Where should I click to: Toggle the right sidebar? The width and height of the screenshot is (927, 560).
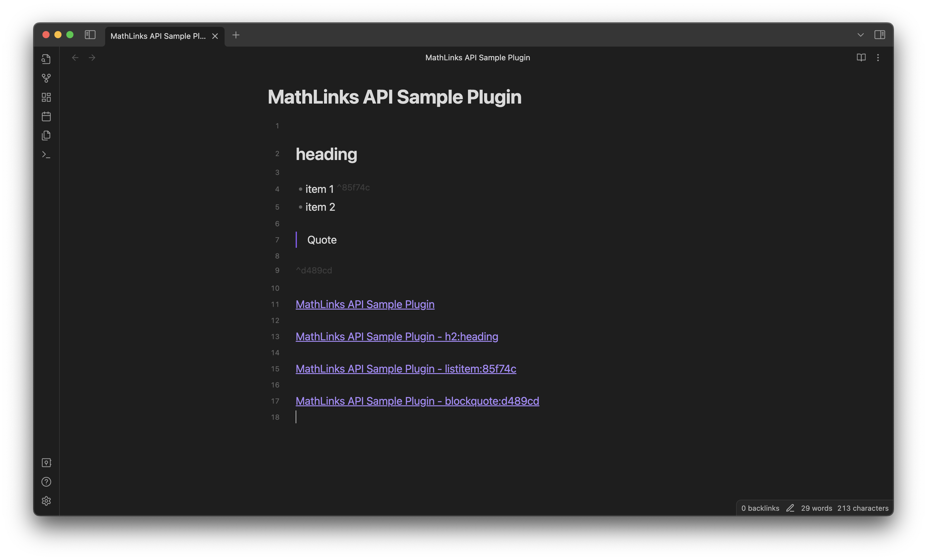(879, 35)
